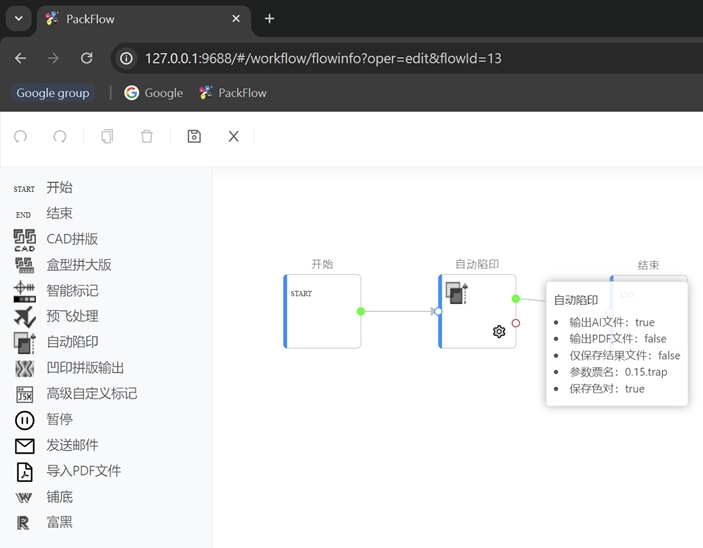Select the 暂停 pause node
This screenshot has height=548, width=703.
pyautogui.click(x=58, y=419)
